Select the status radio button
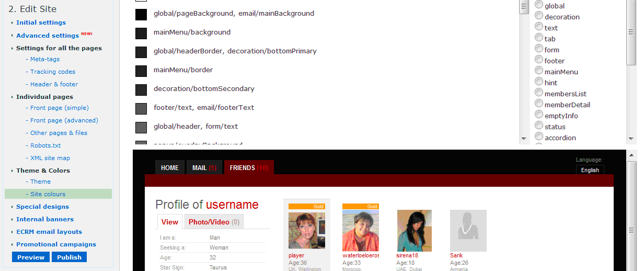Image resolution: width=644 pixels, height=271 pixels. (539, 126)
